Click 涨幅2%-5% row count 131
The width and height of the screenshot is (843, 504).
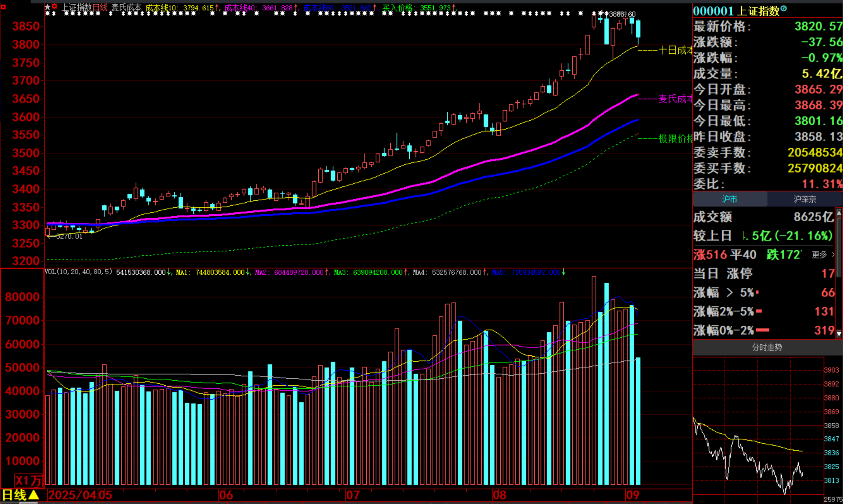pyautogui.click(x=824, y=312)
